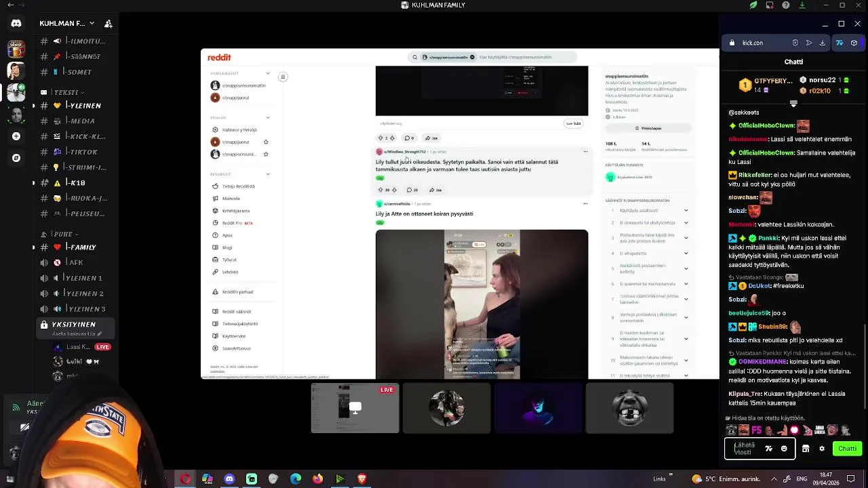Expand the Kick chat leaderboard arrow
This screenshot has width=868, height=488.
(793, 104)
